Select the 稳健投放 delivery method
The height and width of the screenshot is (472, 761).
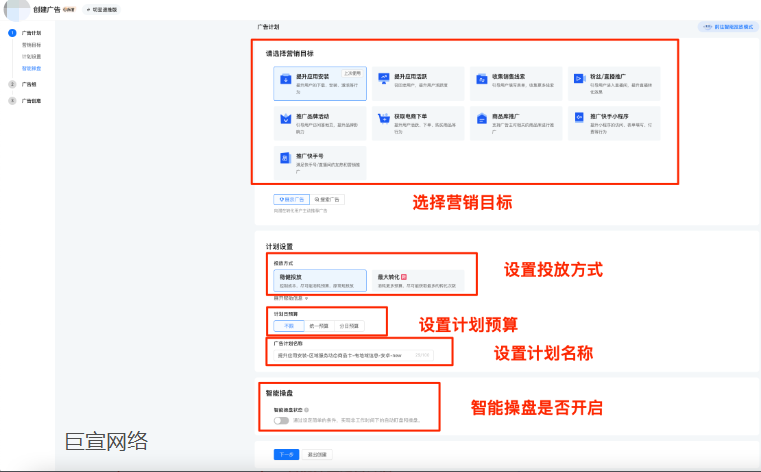point(320,281)
